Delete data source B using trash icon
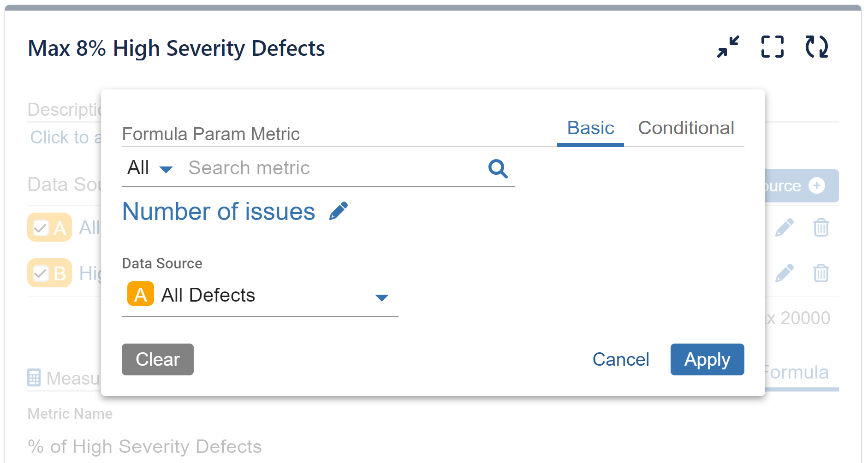Screen dimensions: 868x463 (820, 273)
